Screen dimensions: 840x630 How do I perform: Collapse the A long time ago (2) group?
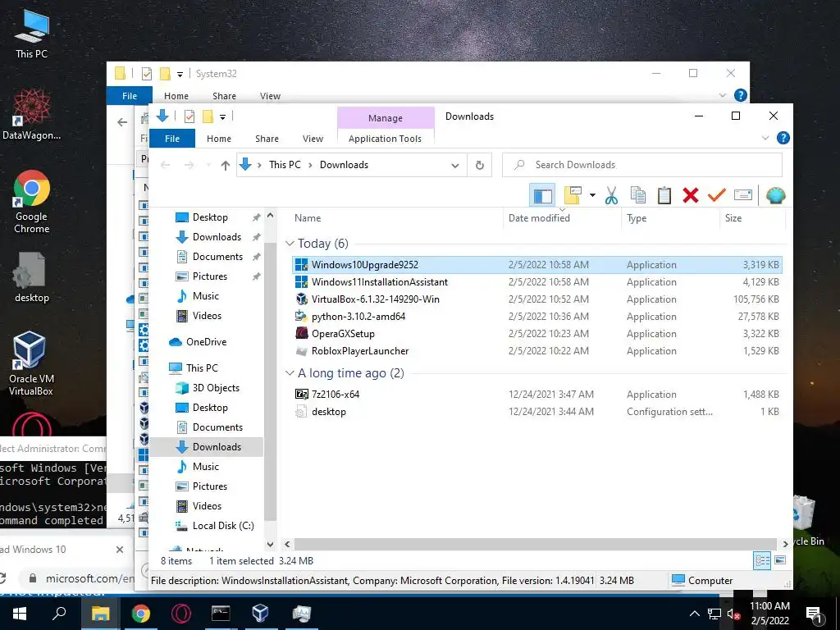pyautogui.click(x=290, y=373)
